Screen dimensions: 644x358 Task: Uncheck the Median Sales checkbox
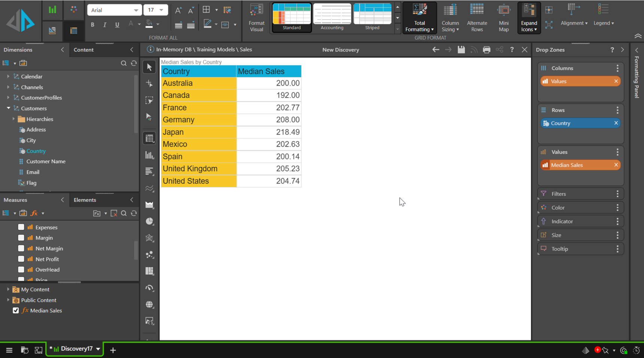[16, 310]
